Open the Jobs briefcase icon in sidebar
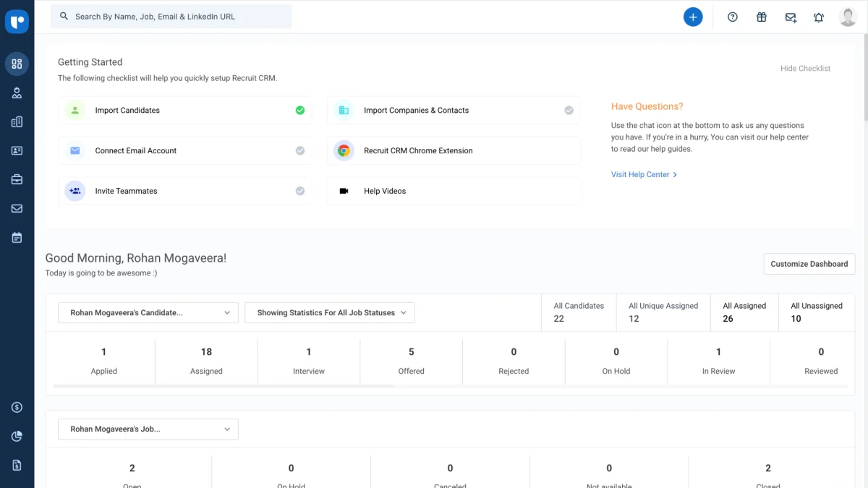The width and height of the screenshot is (868, 488). [17, 179]
